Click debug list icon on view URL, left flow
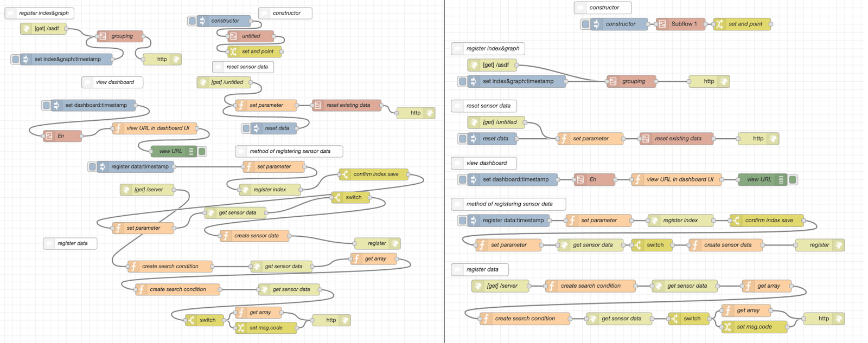Viewport: 868px width, 343px height. [192, 151]
